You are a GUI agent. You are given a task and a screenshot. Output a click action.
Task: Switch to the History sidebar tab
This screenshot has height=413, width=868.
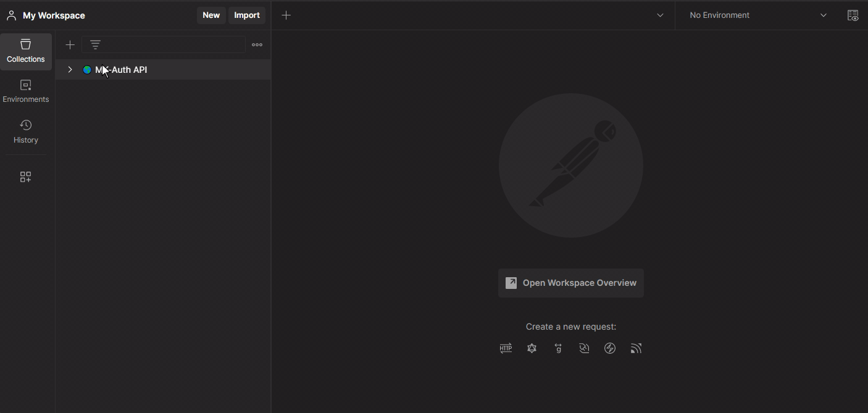click(25, 131)
